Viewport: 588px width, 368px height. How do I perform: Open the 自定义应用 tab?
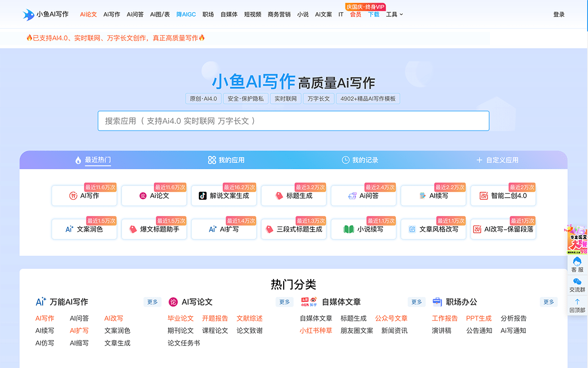[x=497, y=160]
